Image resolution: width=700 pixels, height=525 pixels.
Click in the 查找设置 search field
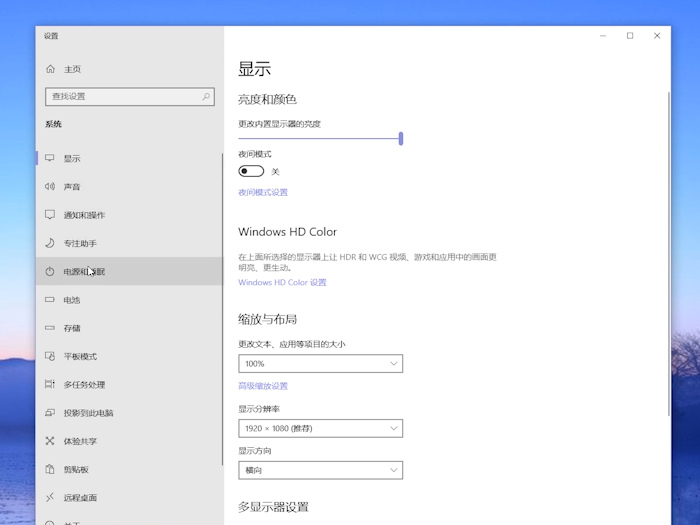pos(129,96)
